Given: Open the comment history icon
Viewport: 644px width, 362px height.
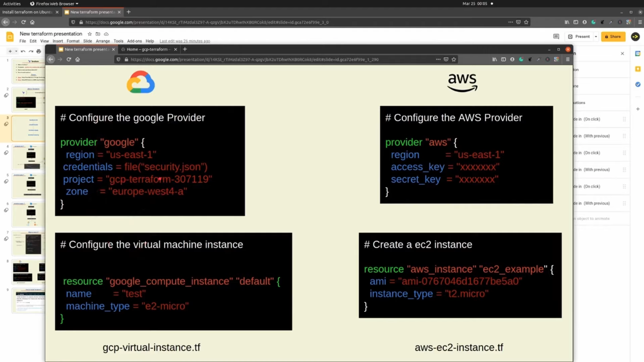Looking at the screenshot, I should pos(556,36).
